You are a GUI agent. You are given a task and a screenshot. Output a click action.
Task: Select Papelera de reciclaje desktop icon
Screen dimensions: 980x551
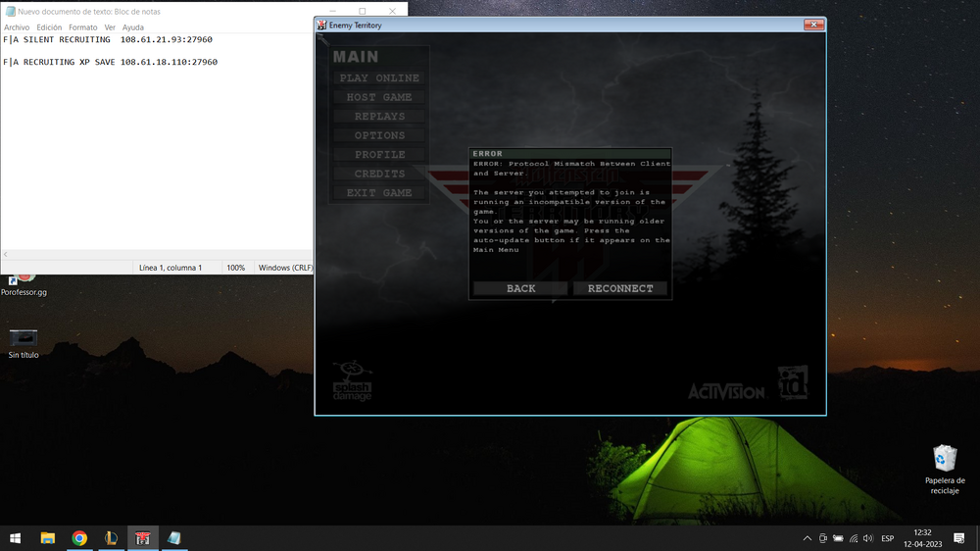pos(945,469)
